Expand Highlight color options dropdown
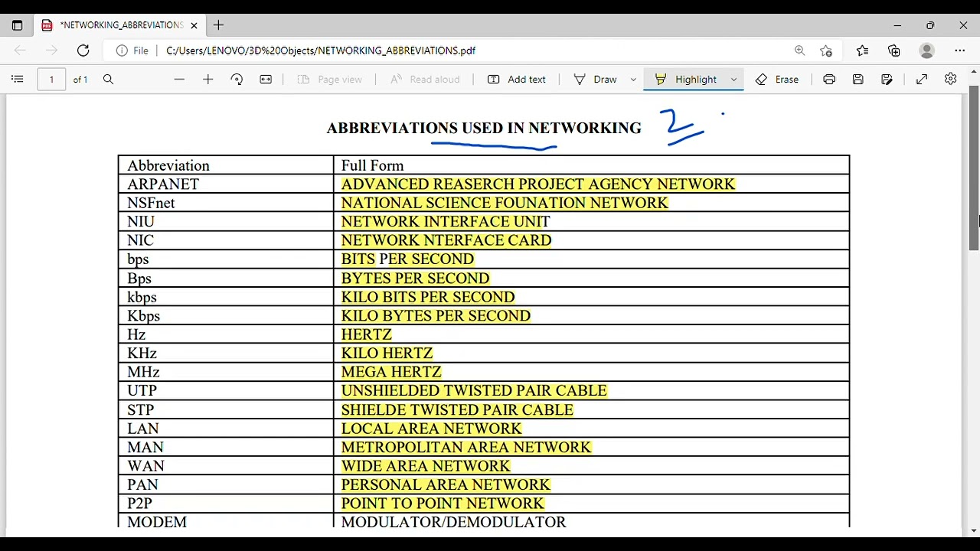The width and height of the screenshot is (980, 551). click(x=733, y=80)
